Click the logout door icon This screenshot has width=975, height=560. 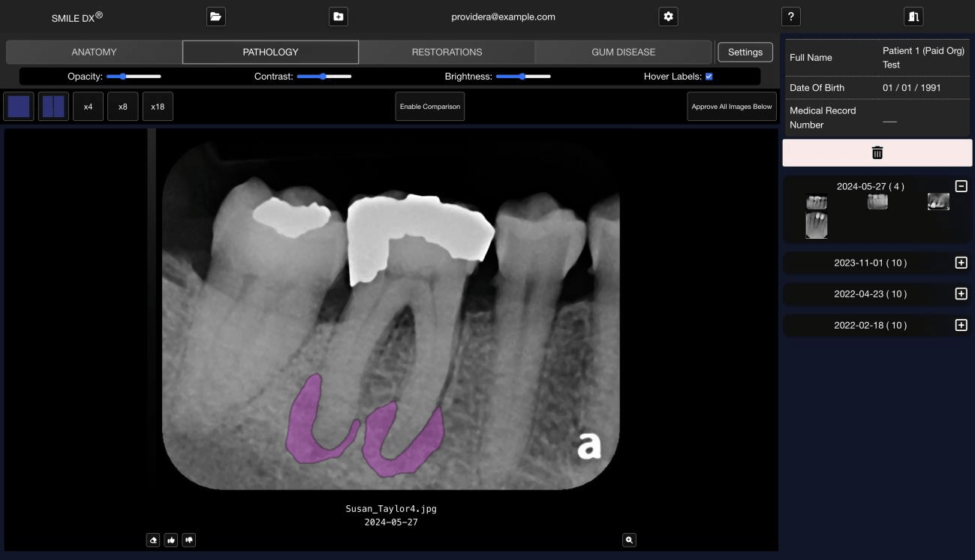tap(913, 17)
